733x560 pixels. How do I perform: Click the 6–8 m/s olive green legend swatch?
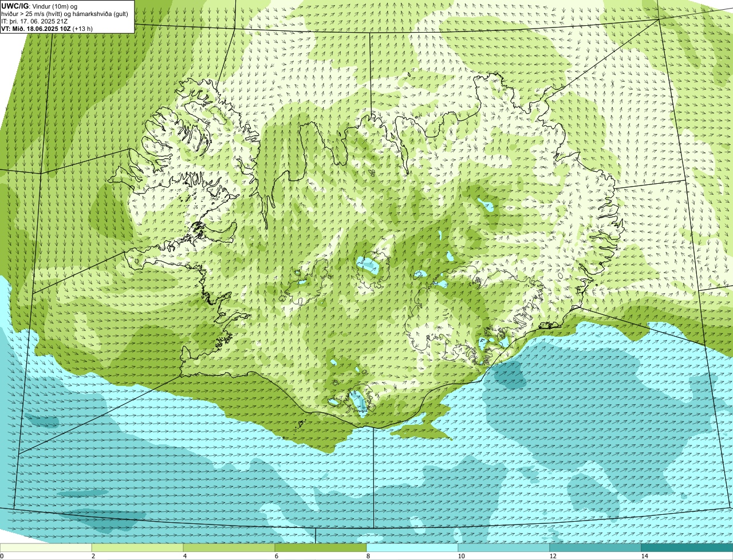321,547
